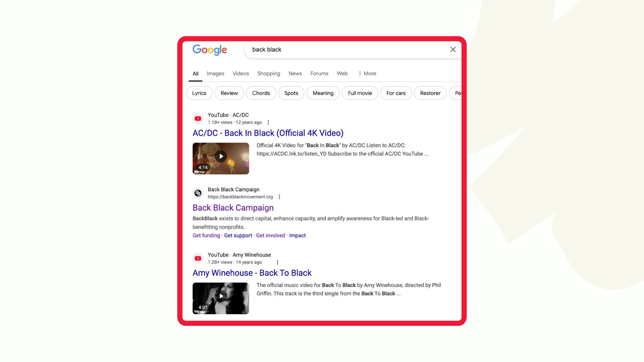
Task: Clear the search box with X icon
Action: pos(453,50)
